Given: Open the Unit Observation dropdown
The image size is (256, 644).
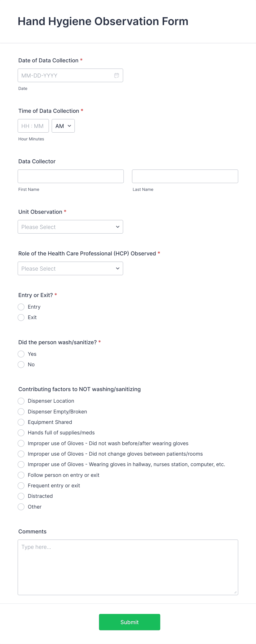Looking at the screenshot, I should [70, 227].
